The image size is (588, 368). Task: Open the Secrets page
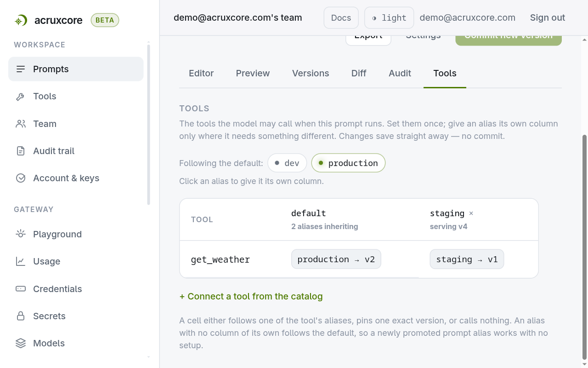(76, 316)
